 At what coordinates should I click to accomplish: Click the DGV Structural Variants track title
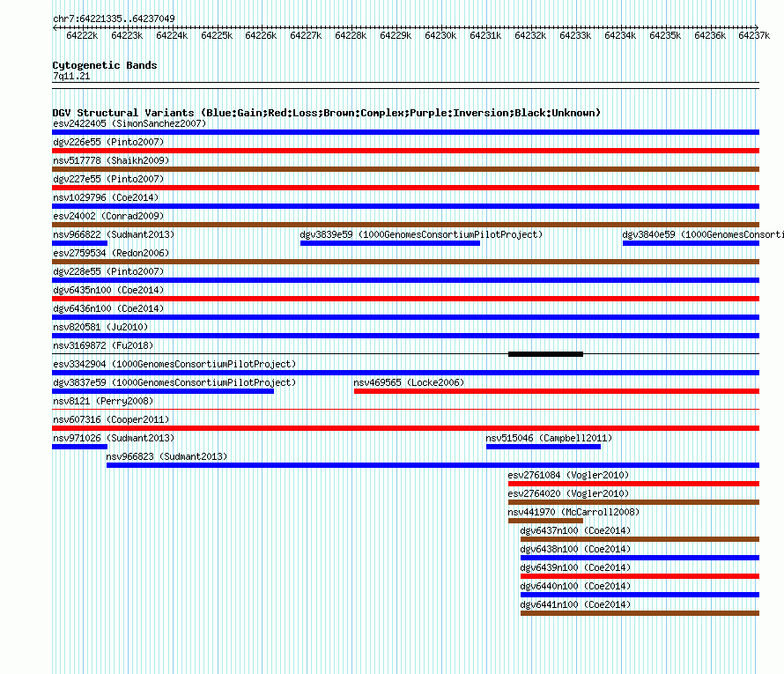coord(327,113)
